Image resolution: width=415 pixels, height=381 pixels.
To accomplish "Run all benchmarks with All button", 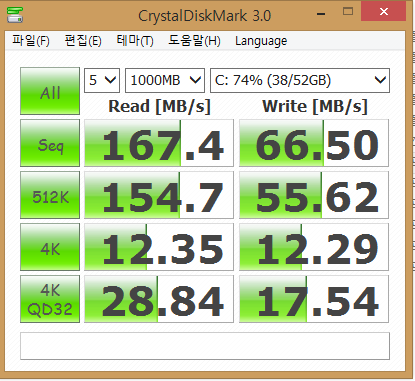I will tap(50, 91).
